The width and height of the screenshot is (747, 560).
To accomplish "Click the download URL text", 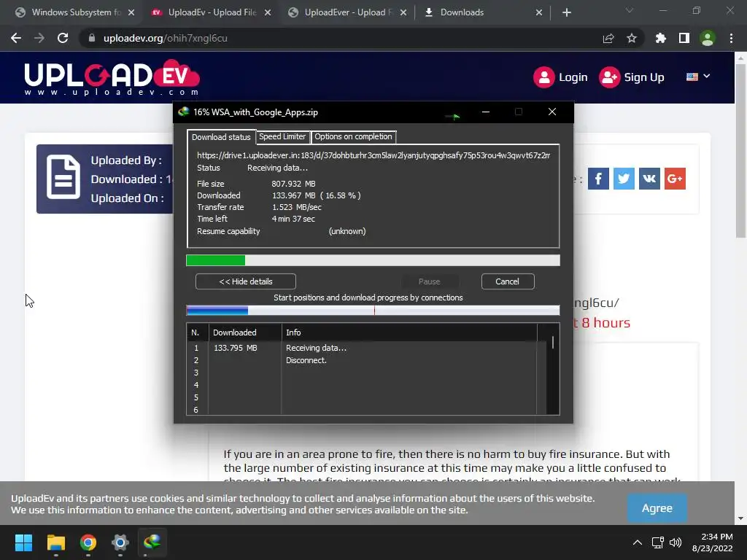I will (x=373, y=155).
